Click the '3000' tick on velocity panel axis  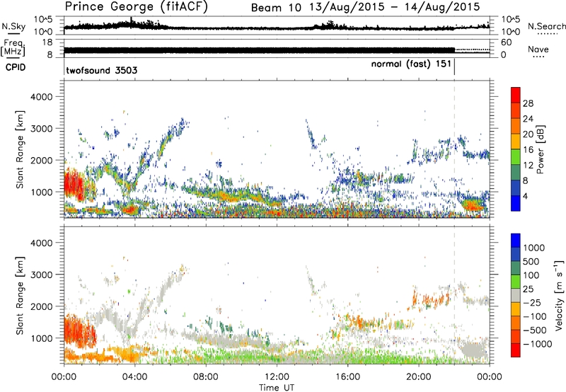[x=41, y=275]
